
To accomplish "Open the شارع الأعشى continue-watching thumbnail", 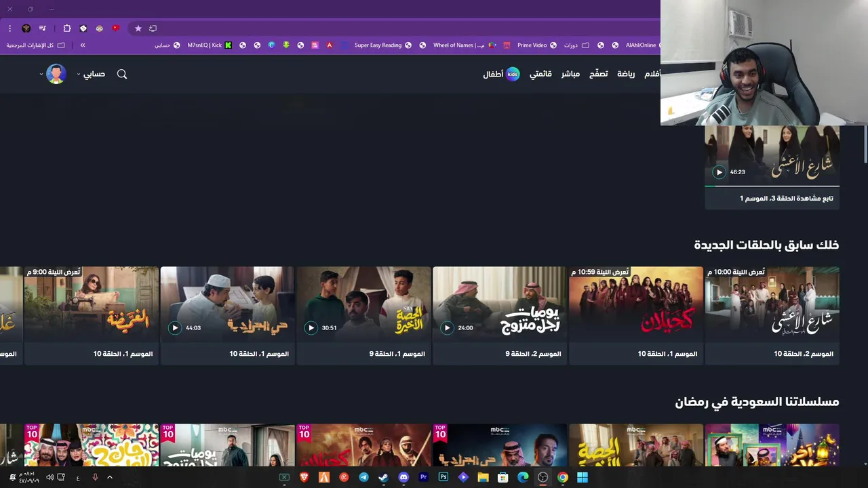I will 772,155.
